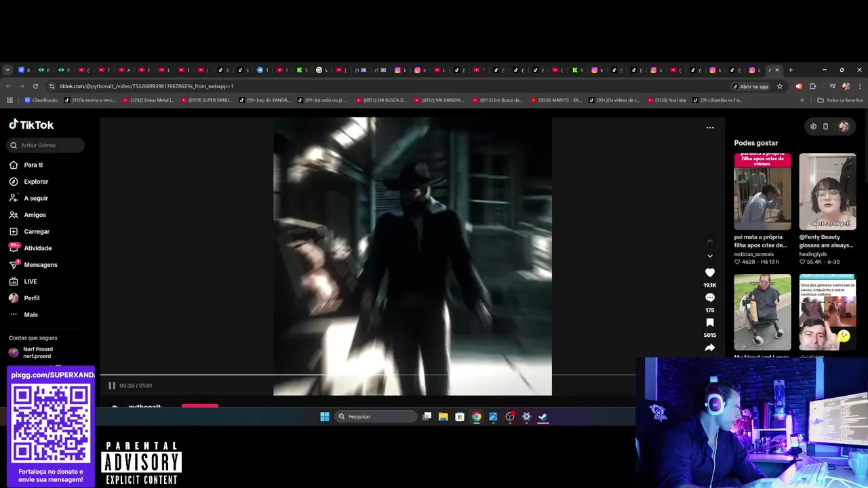Viewport: 868px width, 488px height.
Task: Bookmark this page with the star icon
Action: 780,86
